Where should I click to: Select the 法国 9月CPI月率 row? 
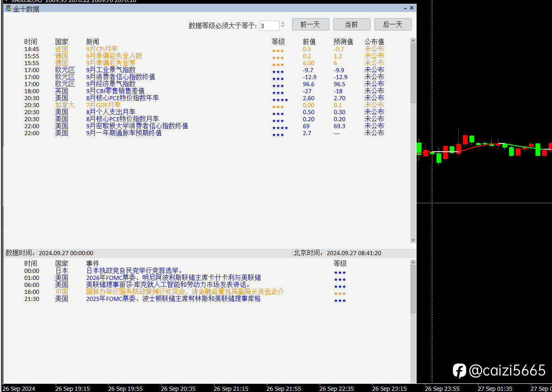point(204,49)
